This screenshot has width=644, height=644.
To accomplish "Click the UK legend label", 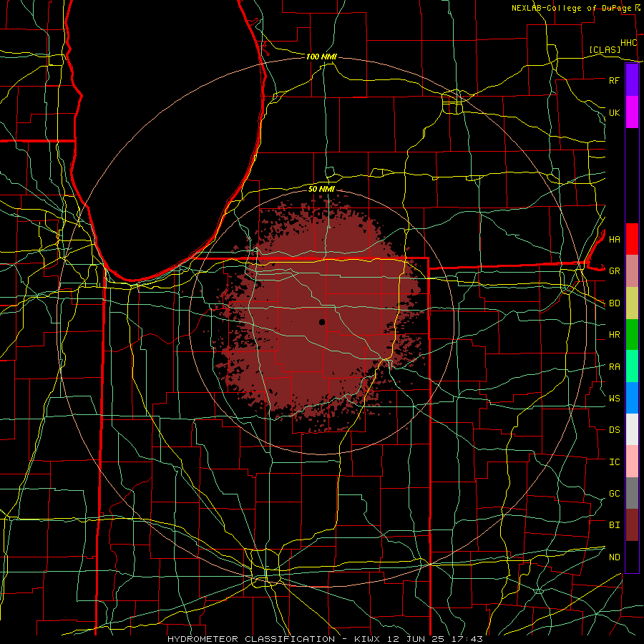I will [614, 112].
